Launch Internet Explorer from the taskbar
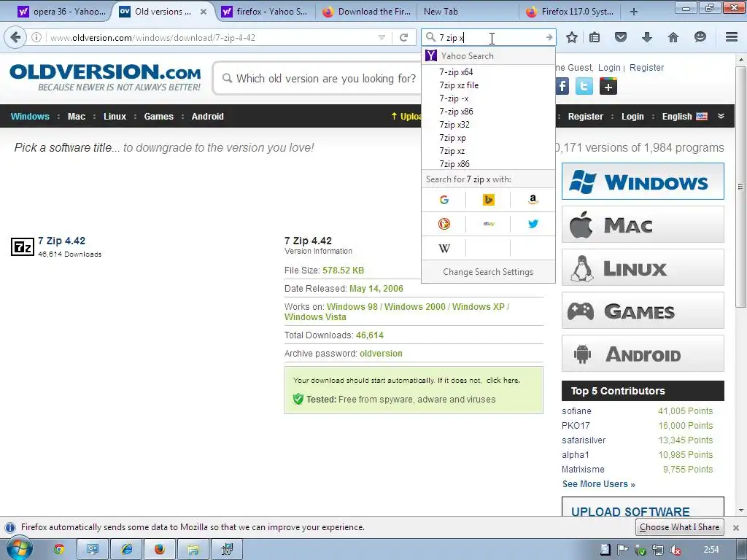This screenshot has height=560, width=747. (126, 549)
